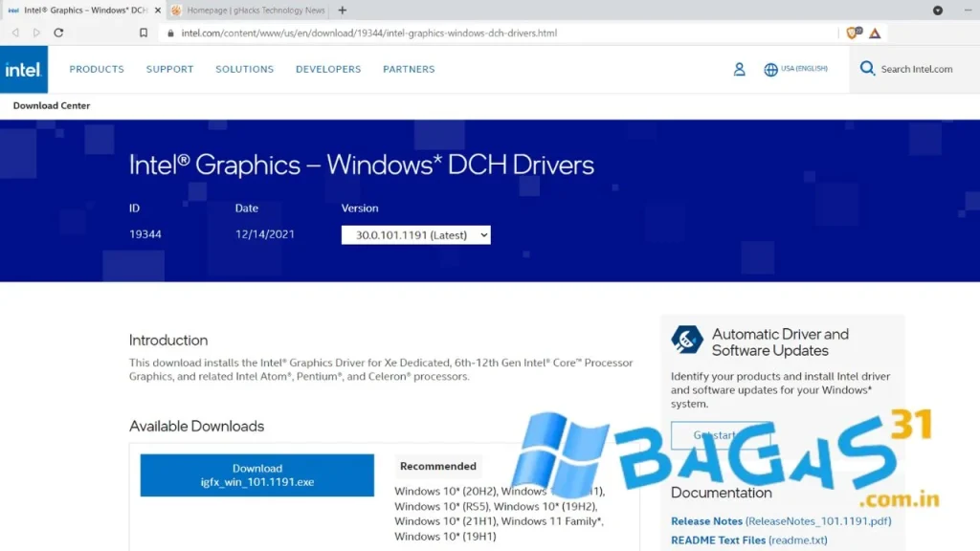Click USA (ENGLISH) region selector text

click(x=804, y=68)
